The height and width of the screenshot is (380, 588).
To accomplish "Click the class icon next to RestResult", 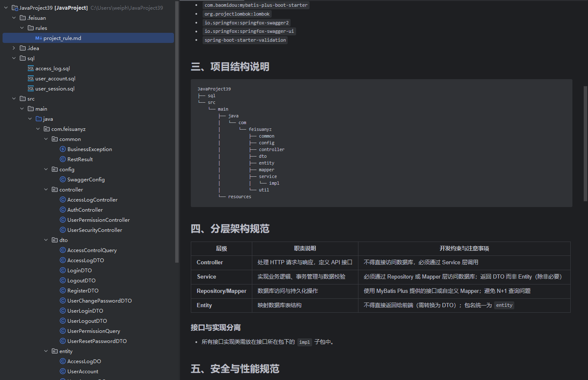I will 63,159.
